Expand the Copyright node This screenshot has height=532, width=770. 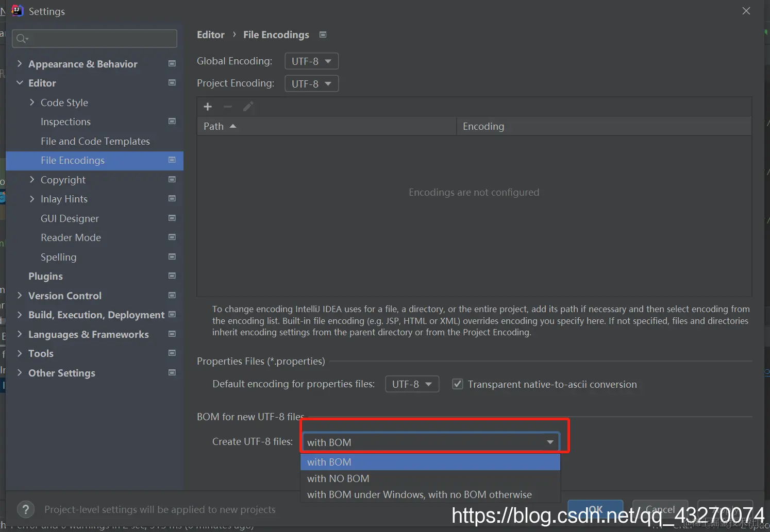pos(32,179)
